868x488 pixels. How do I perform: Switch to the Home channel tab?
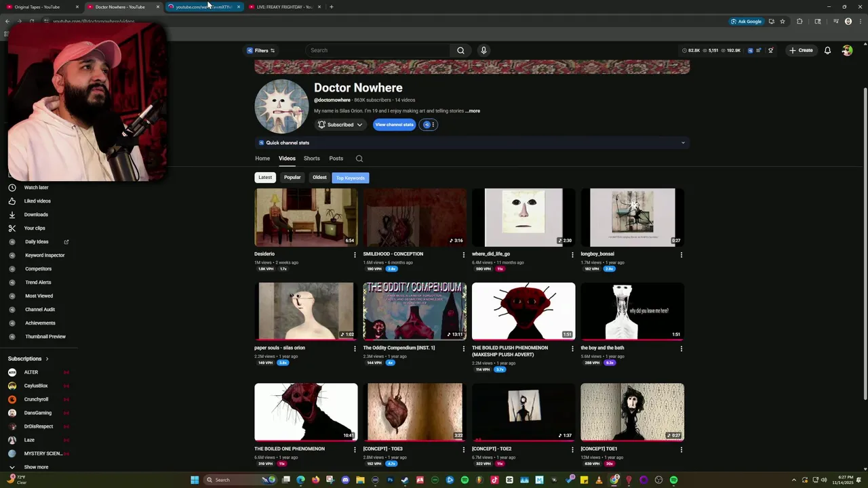(x=262, y=159)
